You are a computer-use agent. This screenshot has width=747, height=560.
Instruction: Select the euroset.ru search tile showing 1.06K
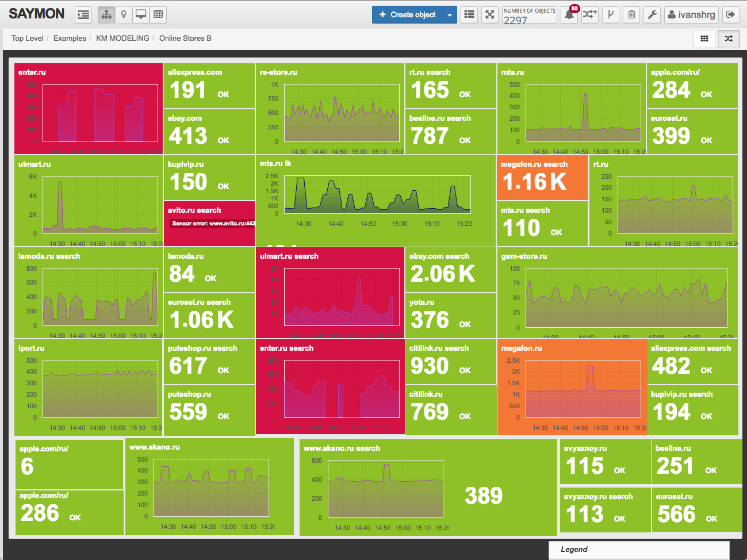coord(209,316)
